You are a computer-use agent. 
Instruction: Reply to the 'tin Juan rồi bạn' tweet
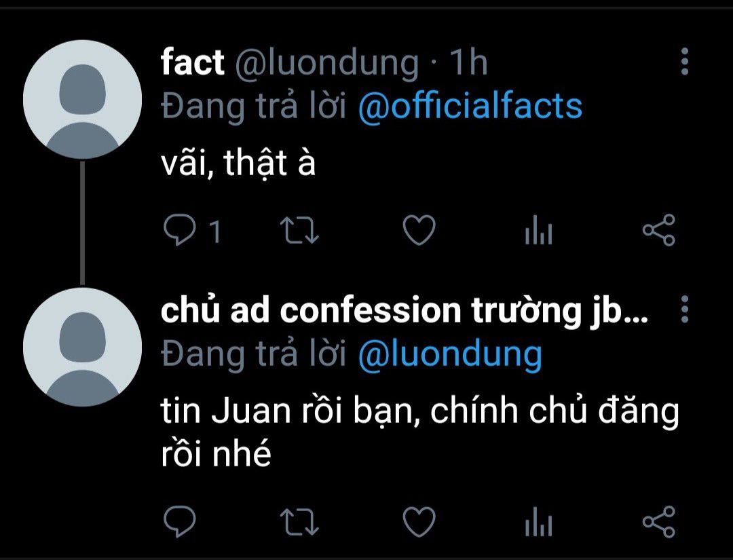(x=180, y=521)
